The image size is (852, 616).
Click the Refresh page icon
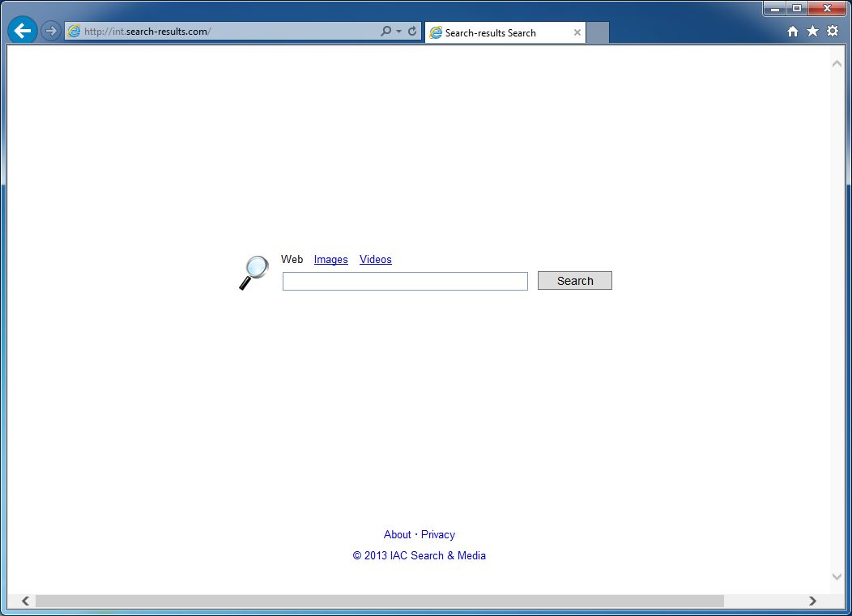click(412, 31)
